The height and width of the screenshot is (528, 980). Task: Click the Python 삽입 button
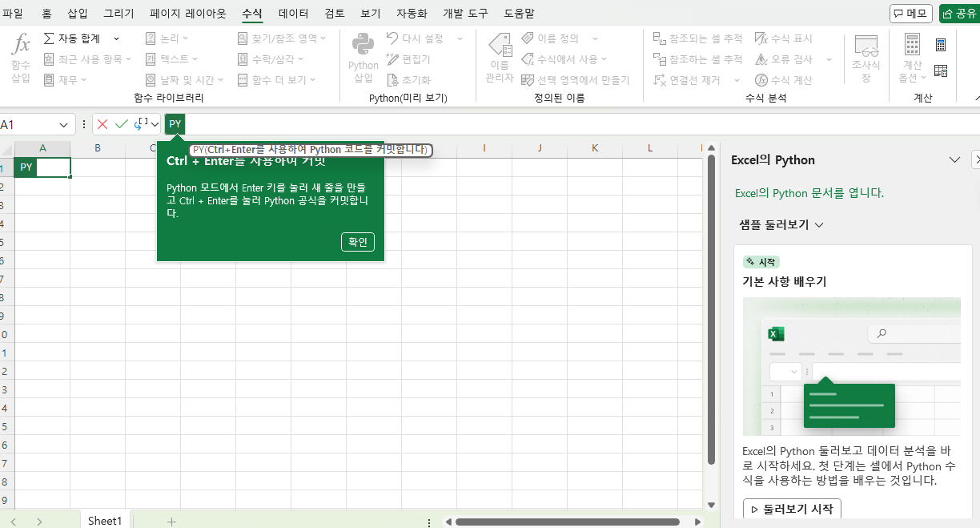point(363,59)
